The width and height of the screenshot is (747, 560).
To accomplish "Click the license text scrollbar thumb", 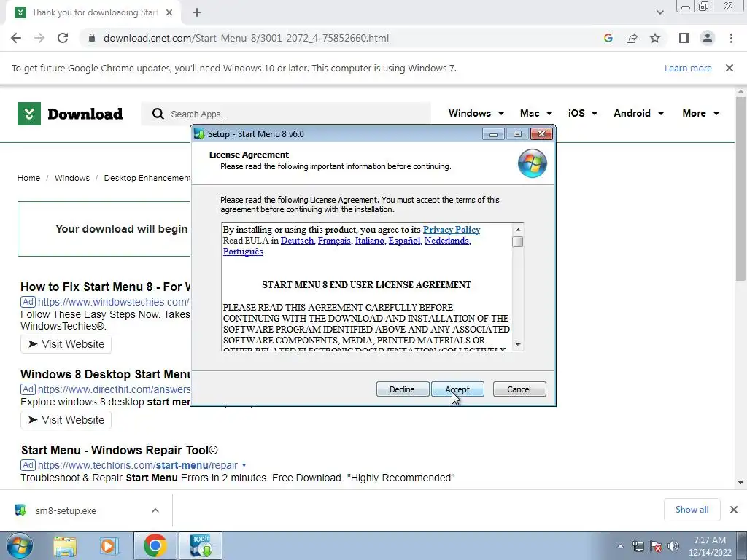I will 518,241.
